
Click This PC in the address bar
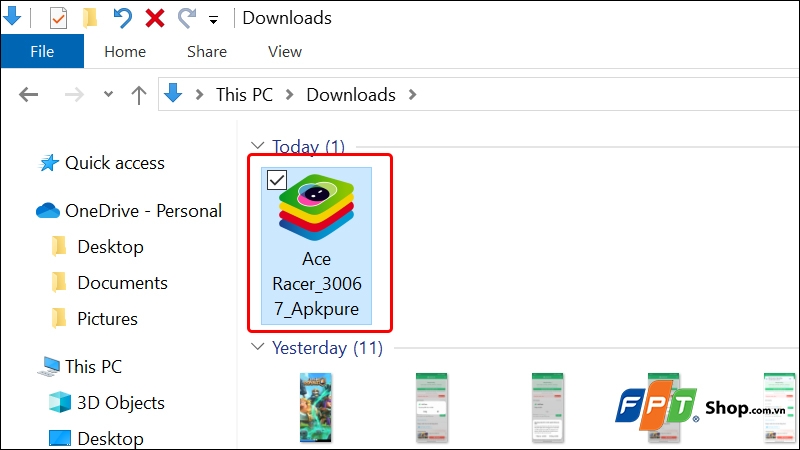click(x=244, y=95)
